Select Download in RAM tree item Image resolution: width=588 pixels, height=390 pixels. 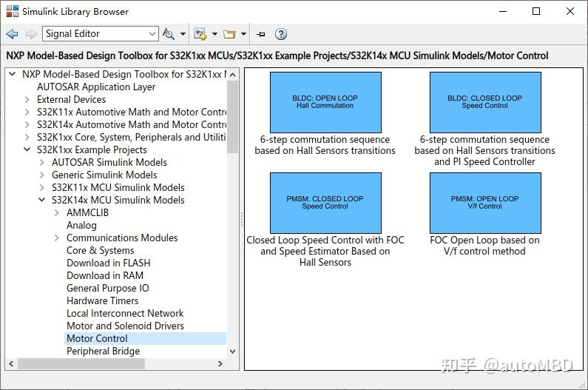coord(105,275)
